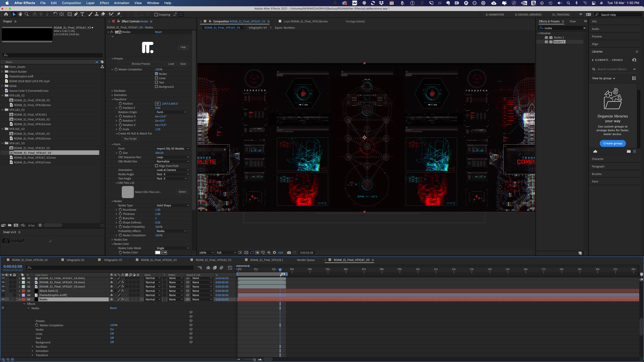644x362 pixels.
Task: Enable Motion Blur for timeline layers
Action: (222, 268)
